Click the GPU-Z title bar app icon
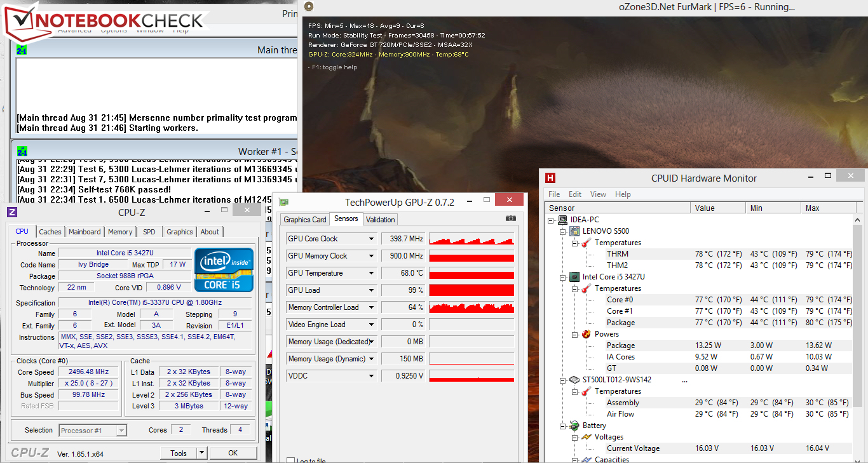This screenshot has width=868, height=463. (284, 203)
